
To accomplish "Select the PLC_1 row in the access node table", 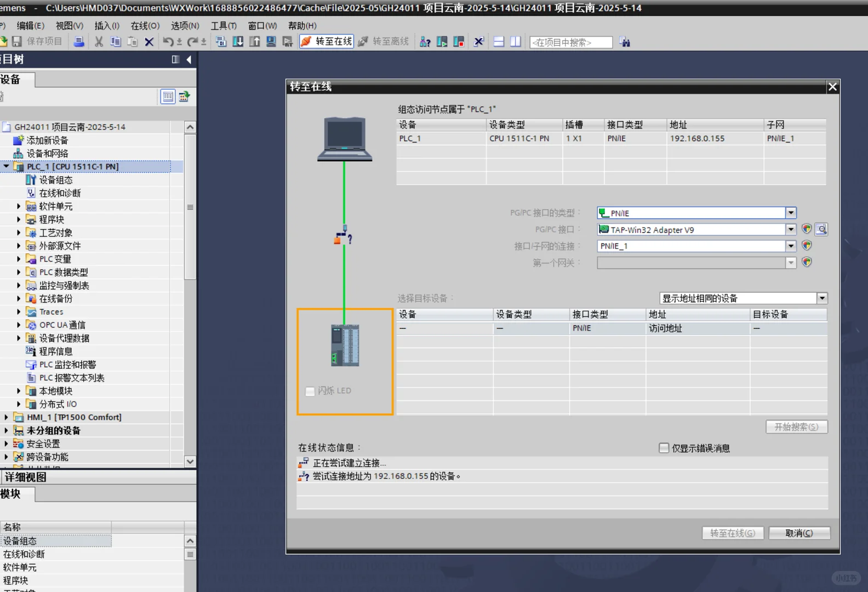I will (611, 139).
